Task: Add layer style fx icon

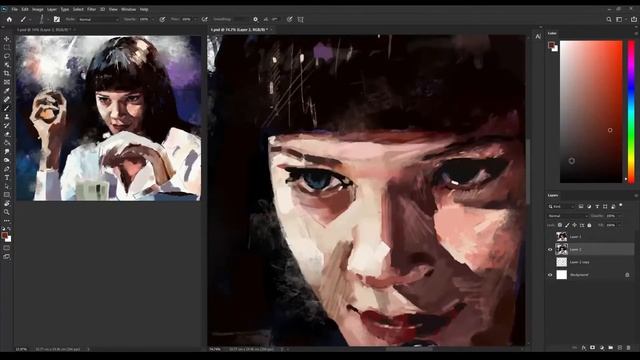Action: (584, 348)
